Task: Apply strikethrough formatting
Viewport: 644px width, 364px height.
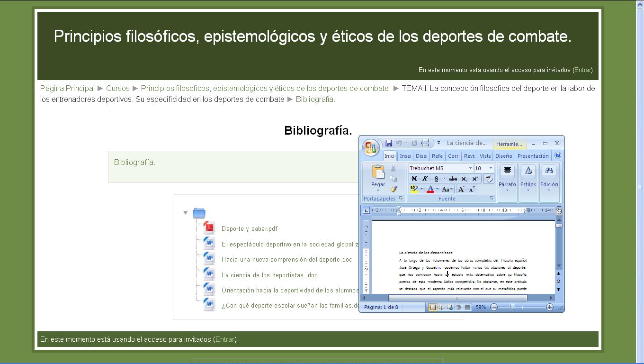Action: 453,178
